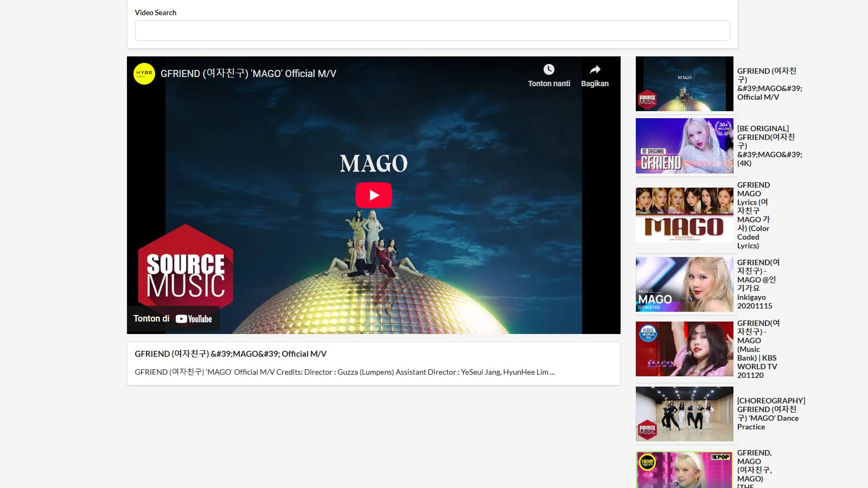The width and height of the screenshot is (868, 488).
Task: Click the 'Tonton nanti' watch later clock icon
Action: pos(549,69)
